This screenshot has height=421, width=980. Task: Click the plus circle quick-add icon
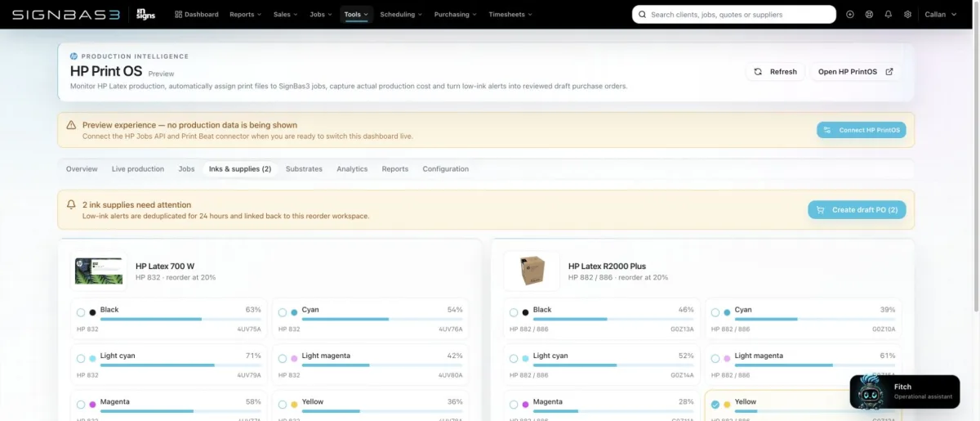(850, 14)
